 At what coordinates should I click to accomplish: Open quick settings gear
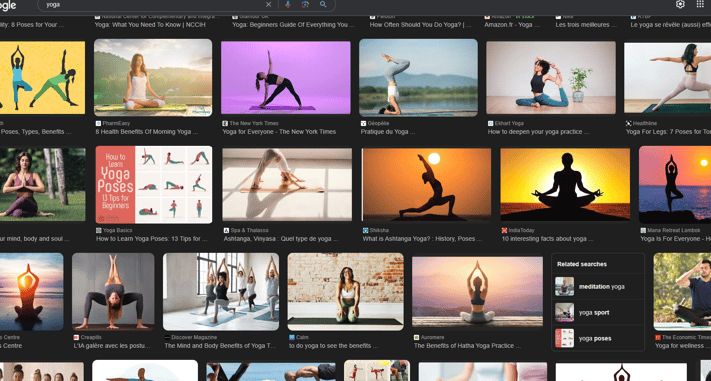680,5
